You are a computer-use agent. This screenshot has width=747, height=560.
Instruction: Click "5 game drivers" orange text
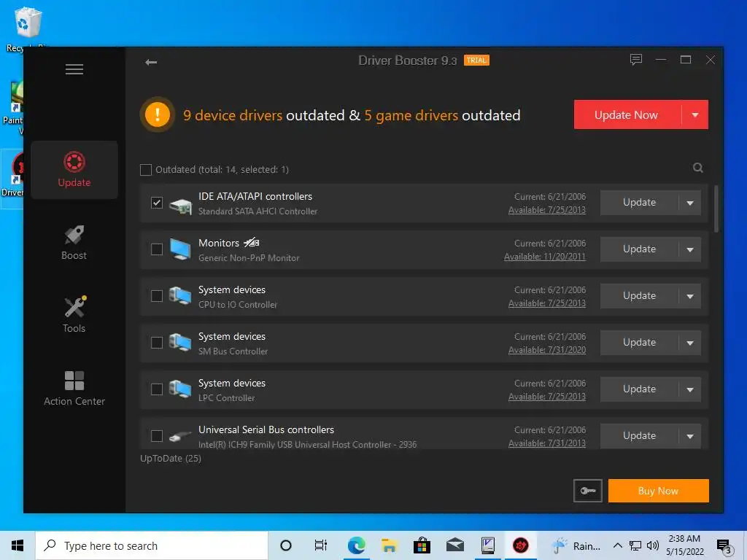point(411,115)
